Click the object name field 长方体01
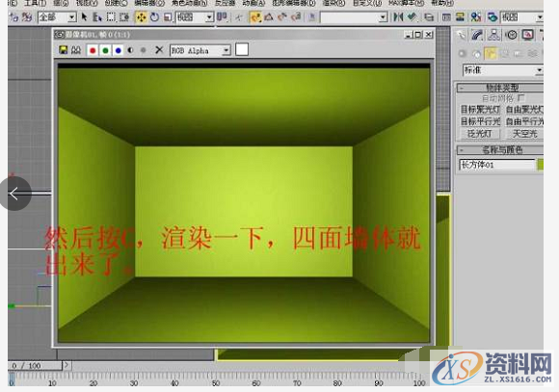The height and width of the screenshot is (392, 559). (x=496, y=165)
